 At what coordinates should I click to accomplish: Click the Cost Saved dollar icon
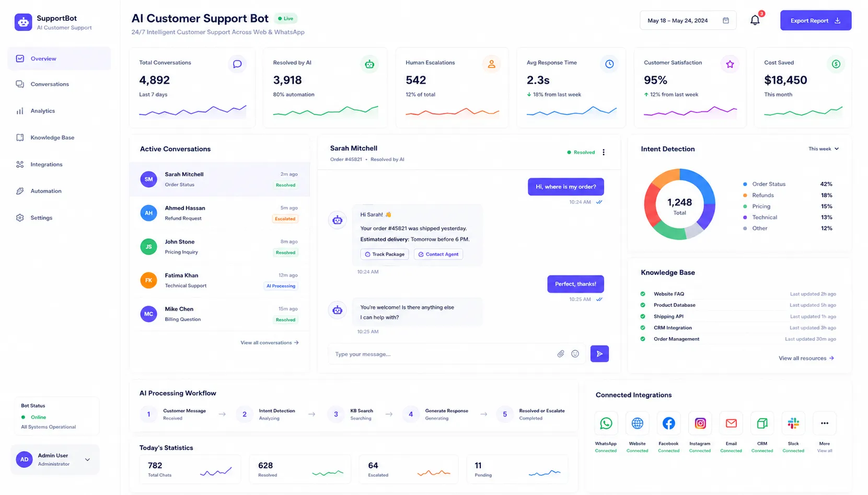pyautogui.click(x=836, y=64)
